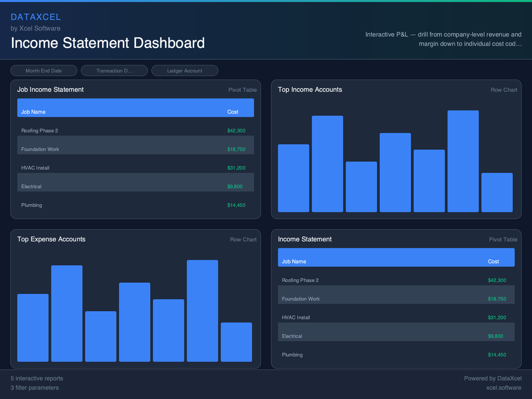Open the Ledger Account filter
Image resolution: width=532 pixels, height=399 pixels.
(184, 70)
